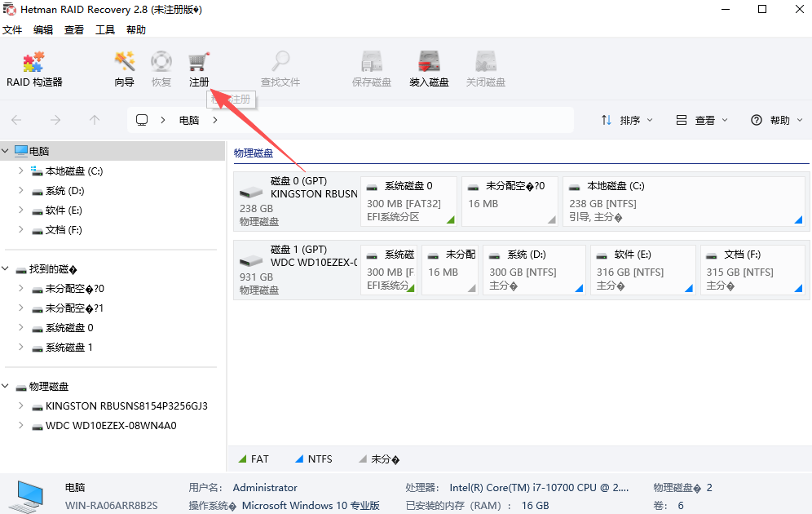Click the 恢复 lifebuoy icon
812x514 pixels.
[161, 62]
